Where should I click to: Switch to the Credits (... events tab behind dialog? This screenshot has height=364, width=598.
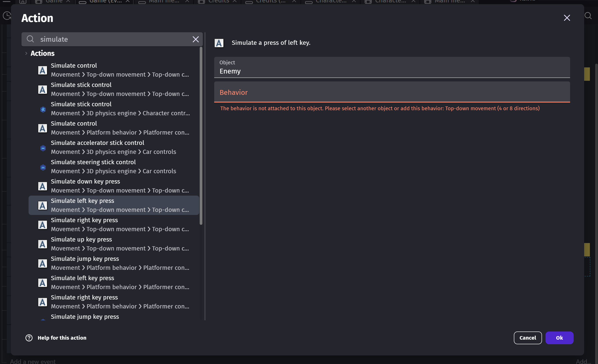[x=271, y=2]
